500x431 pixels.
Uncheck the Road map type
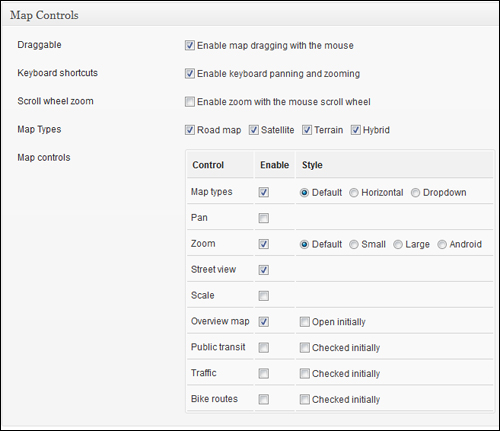[x=190, y=130]
